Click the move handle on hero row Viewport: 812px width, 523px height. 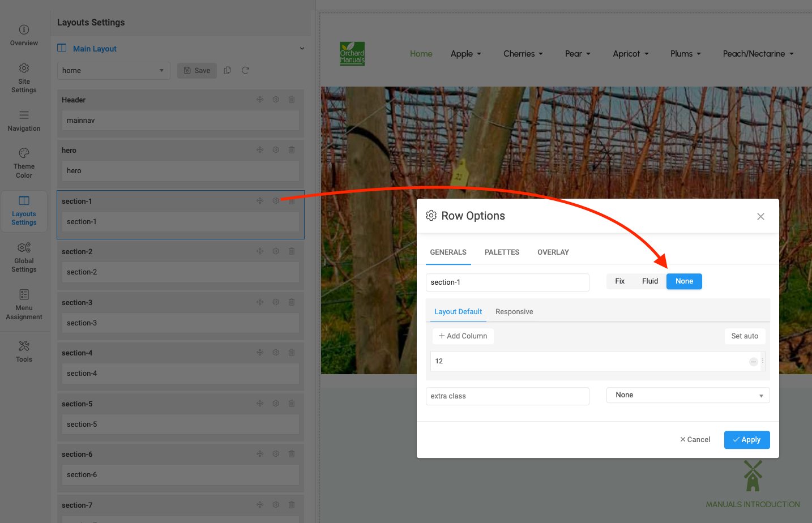(260, 150)
